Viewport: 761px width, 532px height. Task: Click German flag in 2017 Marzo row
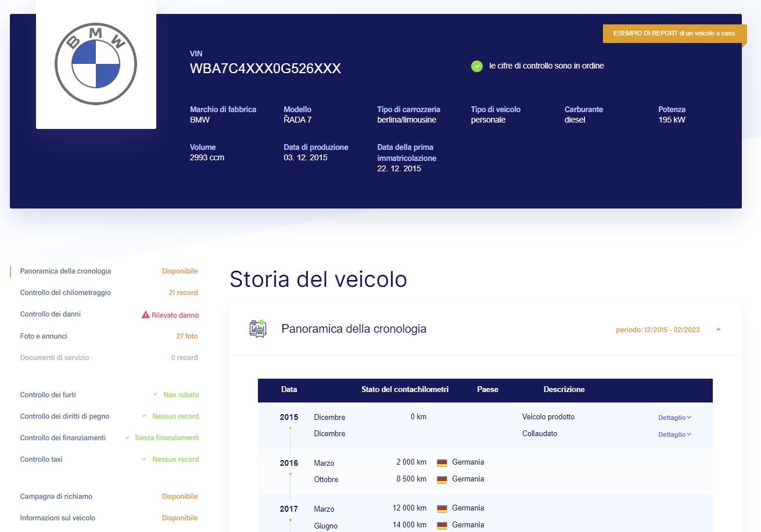pyautogui.click(x=442, y=509)
